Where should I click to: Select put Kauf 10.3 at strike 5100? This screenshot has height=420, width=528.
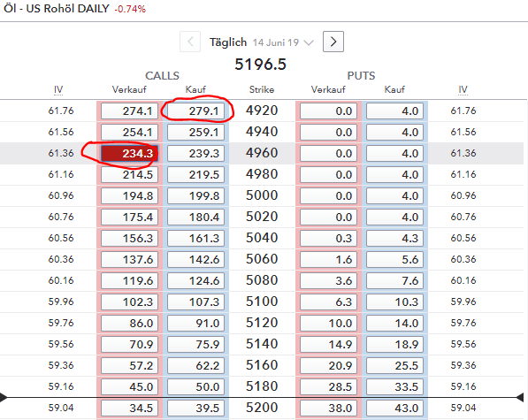(x=394, y=302)
